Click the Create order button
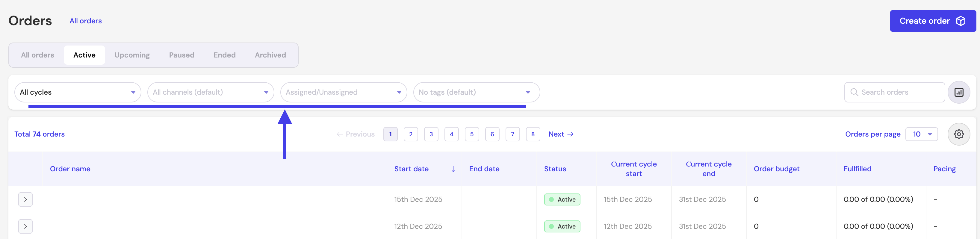980x239 pixels. (x=932, y=21)
